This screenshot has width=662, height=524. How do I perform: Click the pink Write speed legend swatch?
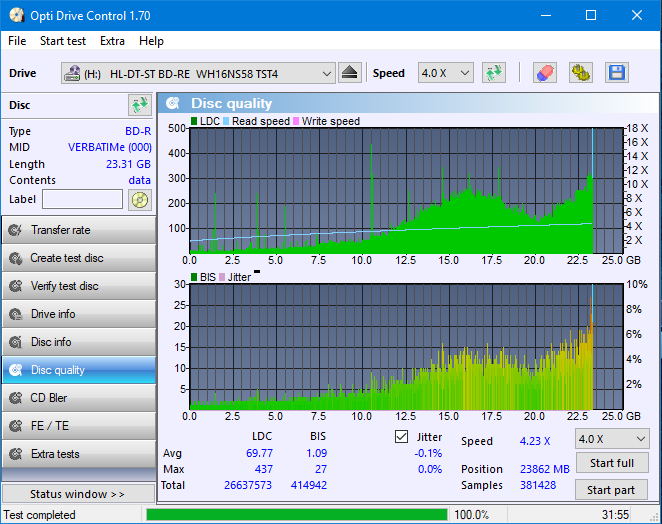pyautogui.click(x=296, y=121)
